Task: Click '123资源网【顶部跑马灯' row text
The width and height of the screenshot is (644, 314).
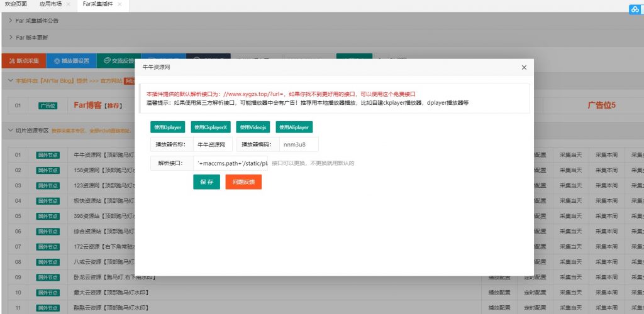Action: (x=104, y=185)
